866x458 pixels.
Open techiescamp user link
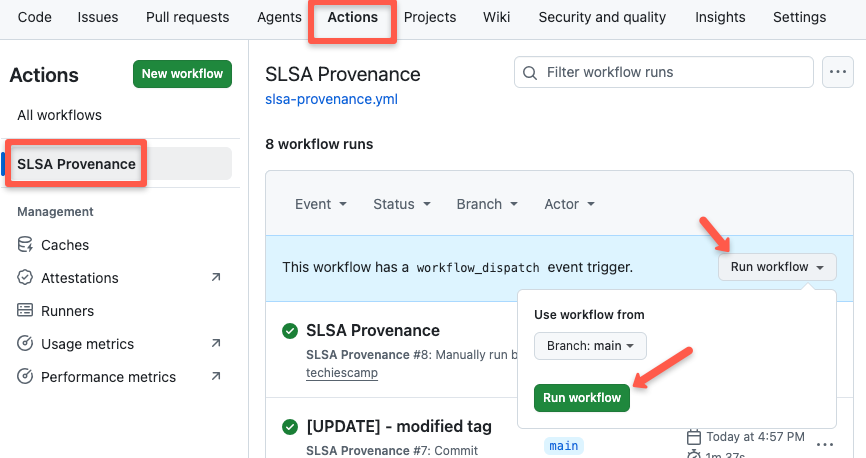coord(342,373)
